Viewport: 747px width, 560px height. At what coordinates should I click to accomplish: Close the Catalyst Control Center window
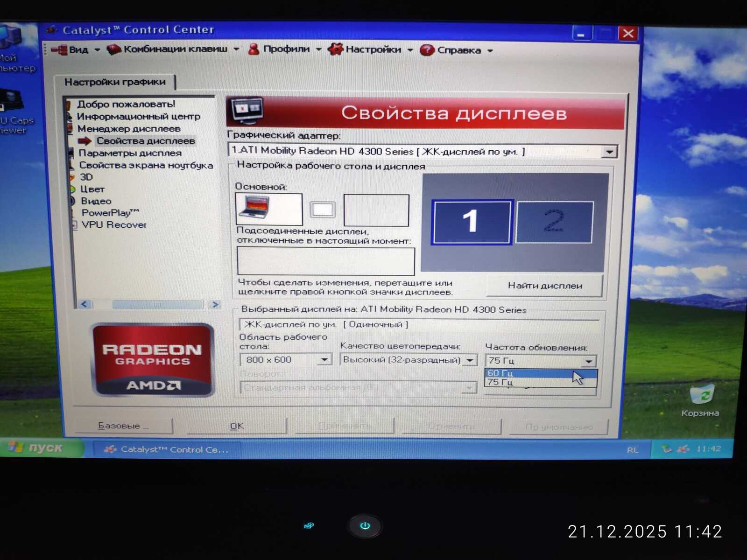[628, 34]
